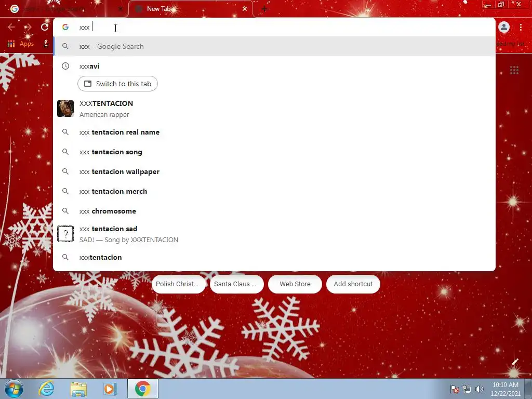Click search icon beside 'xxx chromosome'
This screenshot has width=532, height=399.
click(x=65, y=211)
